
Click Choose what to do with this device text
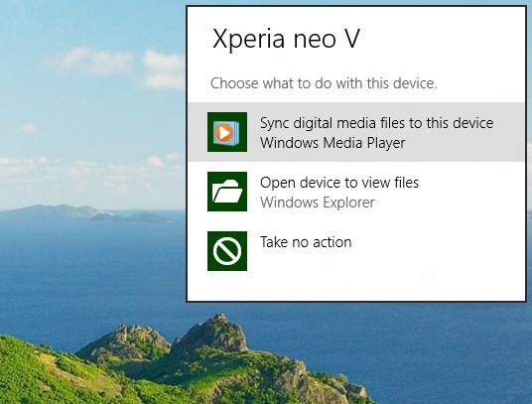324,83
